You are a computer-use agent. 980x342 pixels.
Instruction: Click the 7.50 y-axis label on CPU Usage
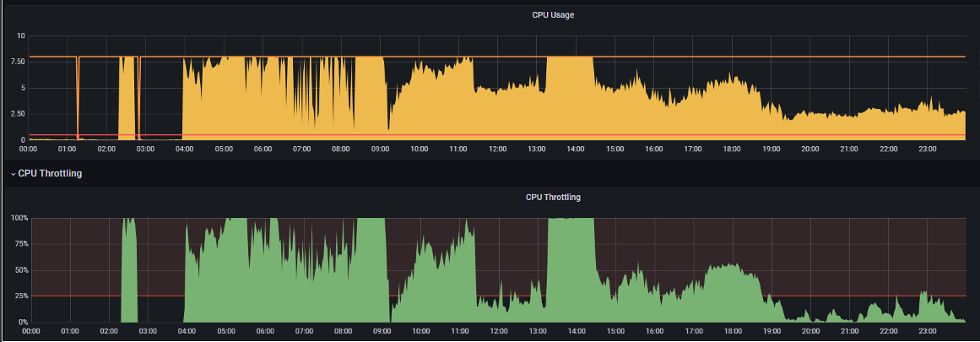click(x=18, y=62)
